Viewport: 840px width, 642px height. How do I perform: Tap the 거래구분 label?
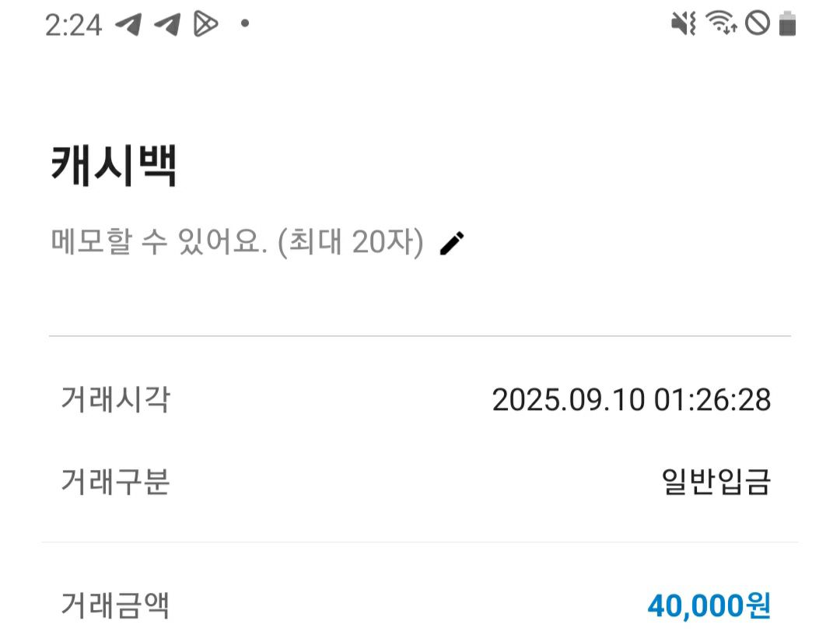coord(115,481)
